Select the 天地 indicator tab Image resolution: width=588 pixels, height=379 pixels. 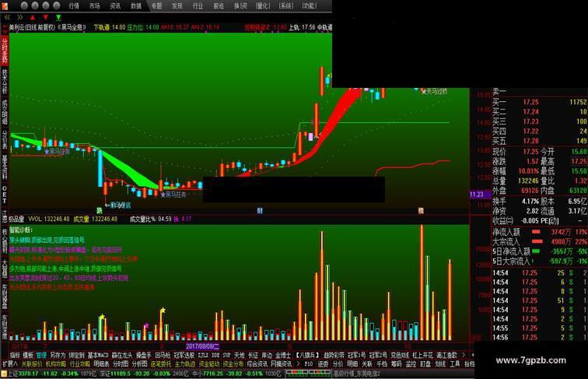[x=240, y=355]
